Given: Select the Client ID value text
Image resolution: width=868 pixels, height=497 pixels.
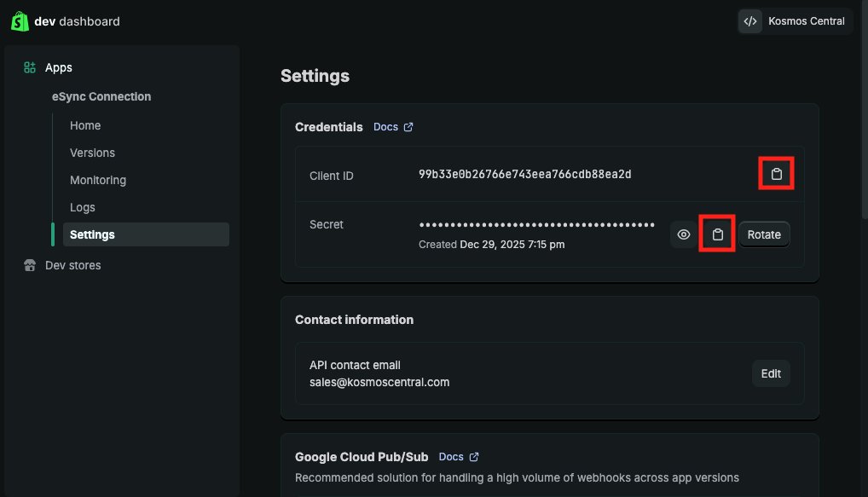Looking at the screenshot, I should tap(524, 174).
